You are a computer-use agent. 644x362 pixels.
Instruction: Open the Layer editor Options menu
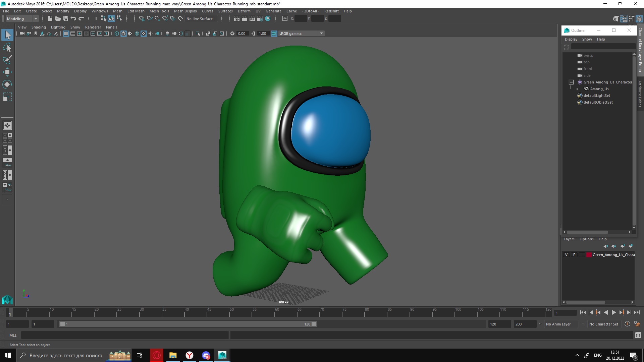(x=586, y=239)
